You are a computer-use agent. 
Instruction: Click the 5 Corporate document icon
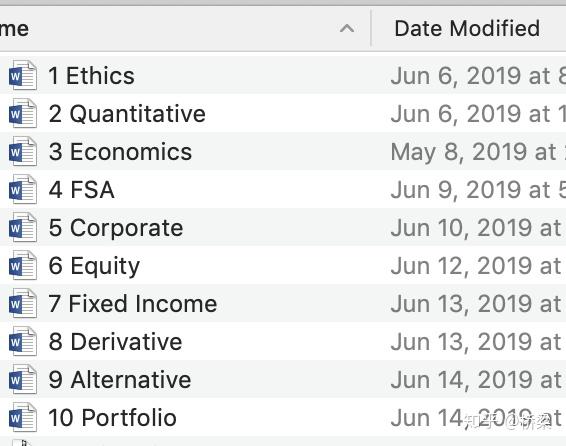point(23,227)
